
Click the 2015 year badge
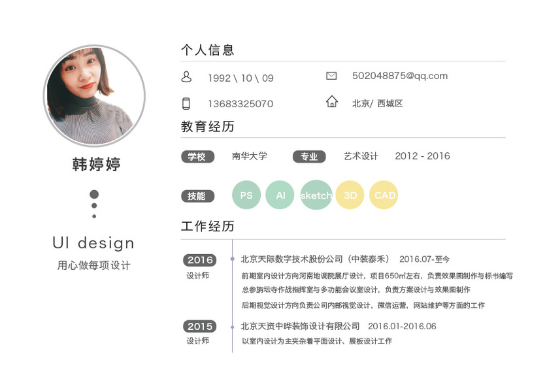pyautogui.click(x=200, y=327)
